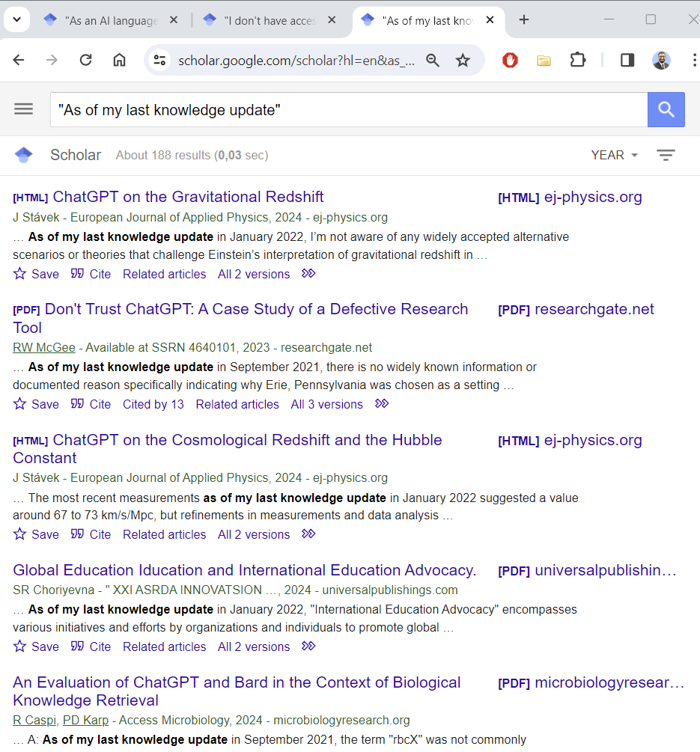View related articles for Don't Trust ChatGPT
This screenshot has width=700, height=752.
(x=237, y=404)
